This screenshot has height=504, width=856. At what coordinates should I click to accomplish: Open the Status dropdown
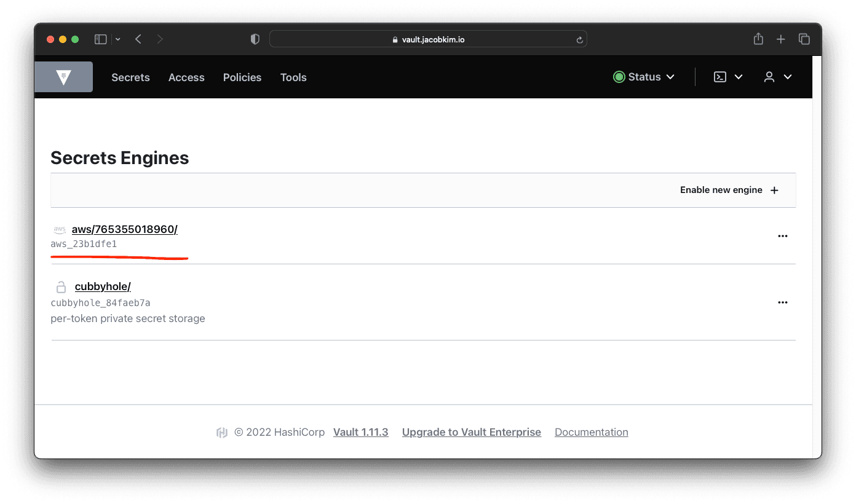tap(644, 77)
